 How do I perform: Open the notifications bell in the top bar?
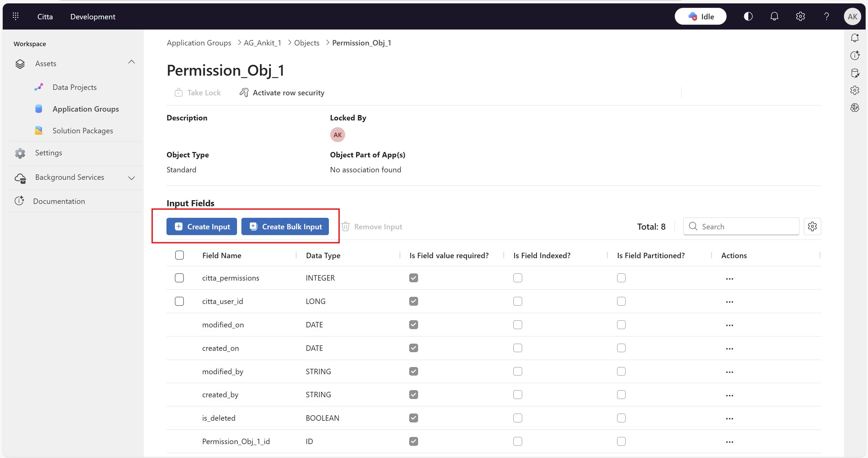click(774, 16)
